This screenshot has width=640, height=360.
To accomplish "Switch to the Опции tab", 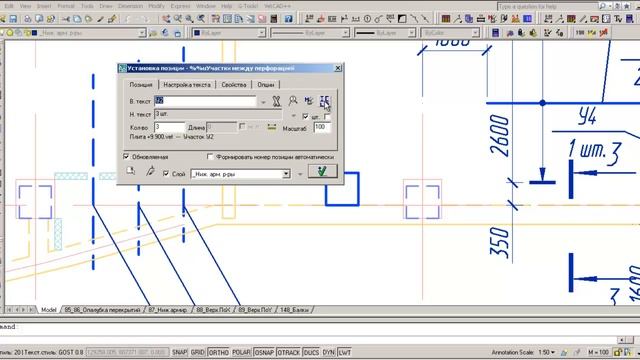I will point(266,85).
